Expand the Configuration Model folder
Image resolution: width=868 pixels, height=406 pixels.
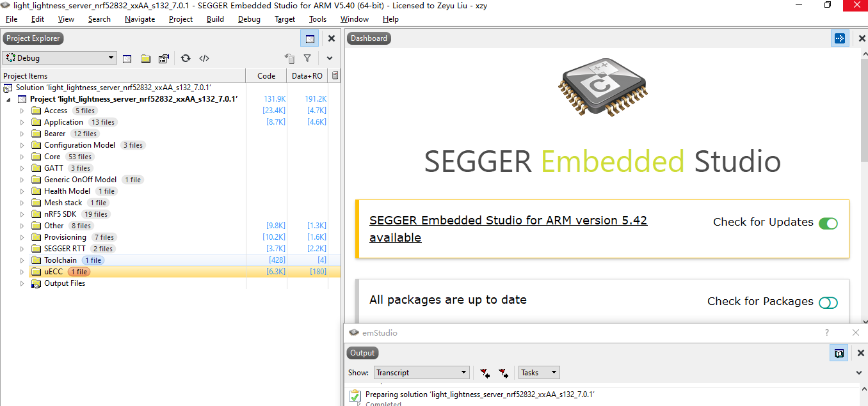pyautogui.click(x=22, y=145)
